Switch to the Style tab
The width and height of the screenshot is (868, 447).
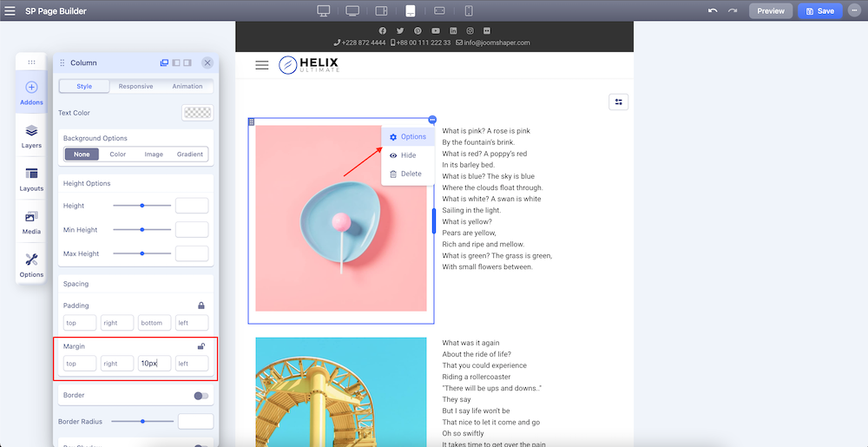click(85, 86)
